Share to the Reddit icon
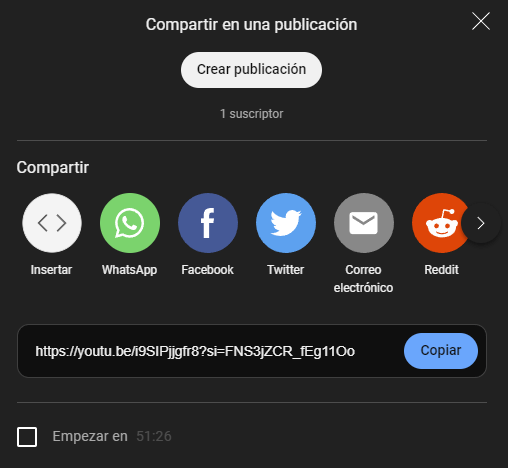Image resolution: width=508 pixels, height=468 pixels. tap(438, 223)
